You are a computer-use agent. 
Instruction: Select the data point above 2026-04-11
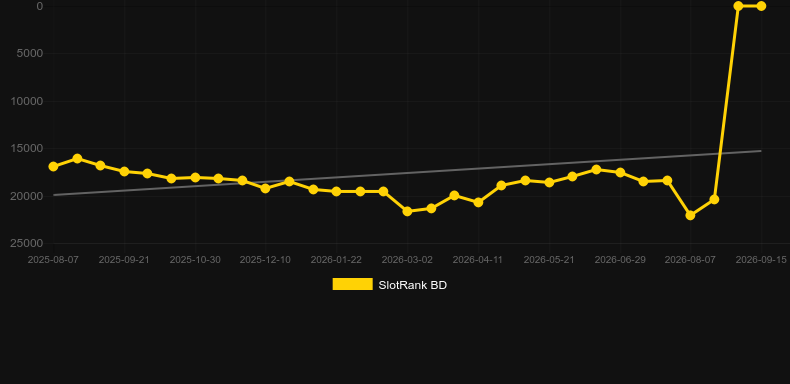[x=478, y=202]
